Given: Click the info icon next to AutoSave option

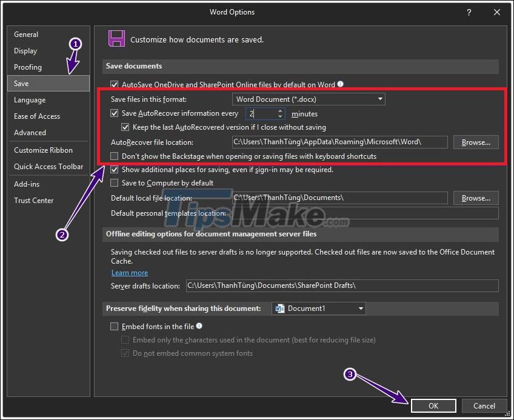Looking at the screenshot, I should coord(340,84).
